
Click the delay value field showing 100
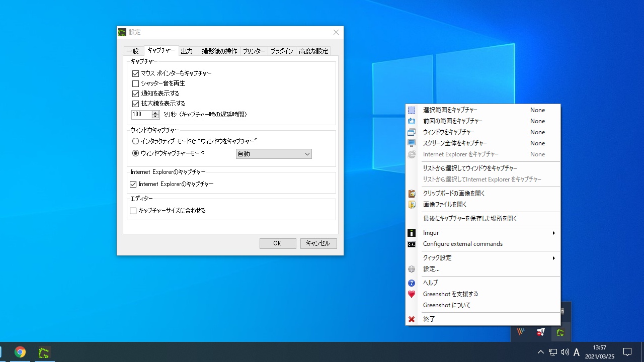pyautogui.click(x=141, y=115)
